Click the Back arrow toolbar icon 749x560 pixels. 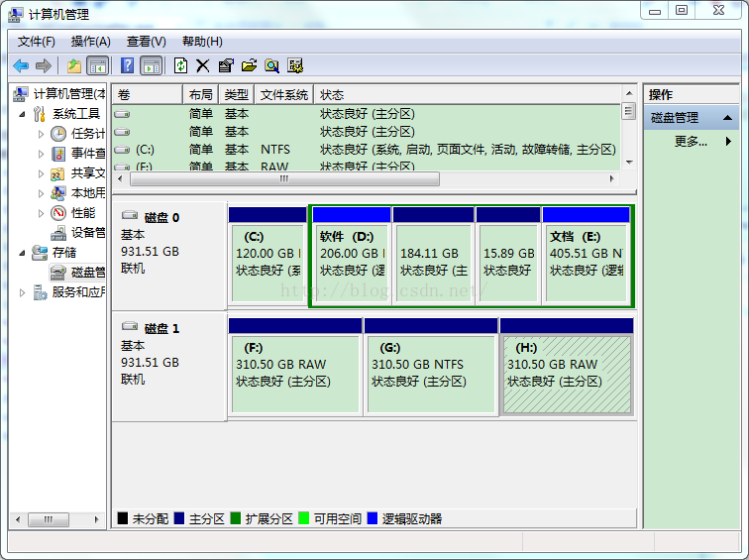pyautogui.click(x=21, y=65)
